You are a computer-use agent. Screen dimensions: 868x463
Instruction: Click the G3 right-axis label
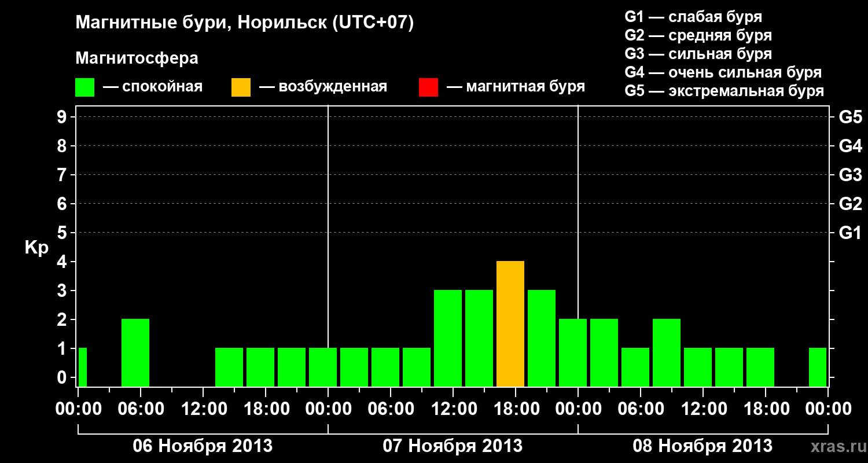click(x=850, y=175)
